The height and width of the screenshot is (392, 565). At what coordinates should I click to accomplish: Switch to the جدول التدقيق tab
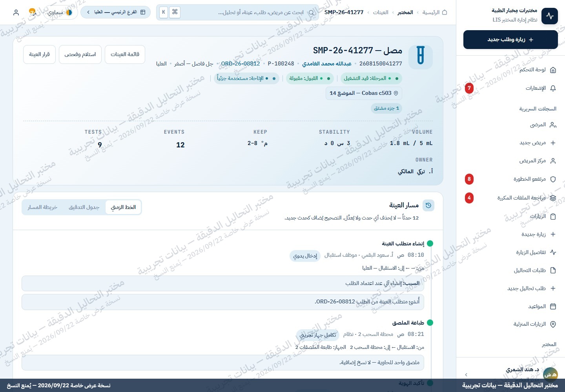pos(84,207)
